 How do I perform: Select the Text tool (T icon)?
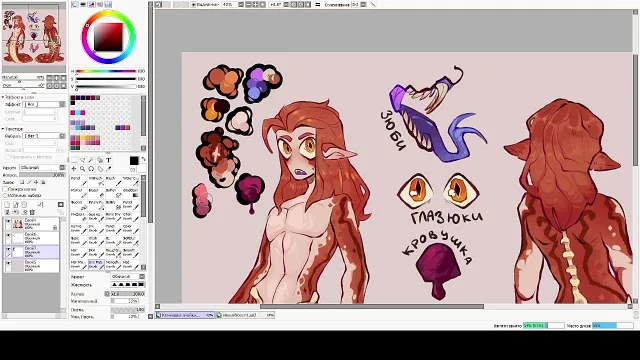coord(109,160)
